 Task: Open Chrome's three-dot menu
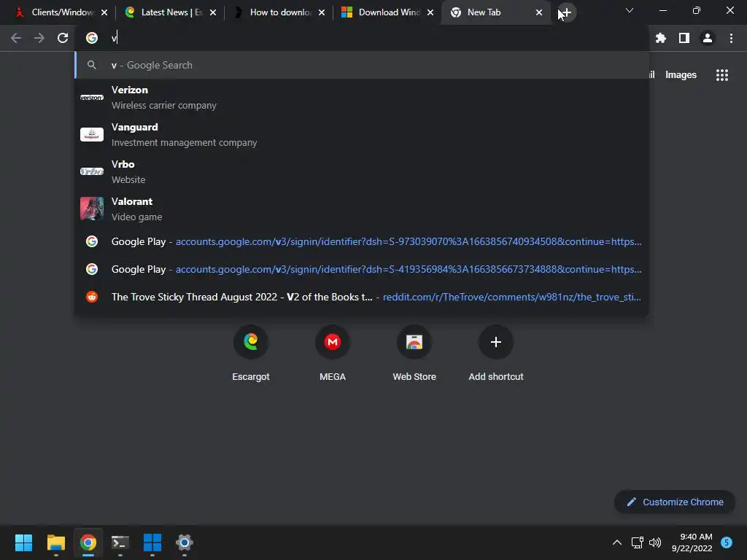[x=731, y=38]
